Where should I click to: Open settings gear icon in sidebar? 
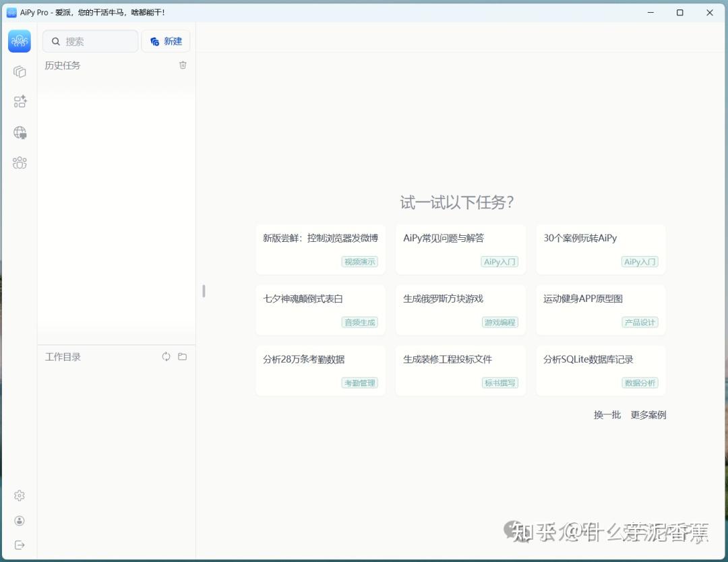[20, 496]
